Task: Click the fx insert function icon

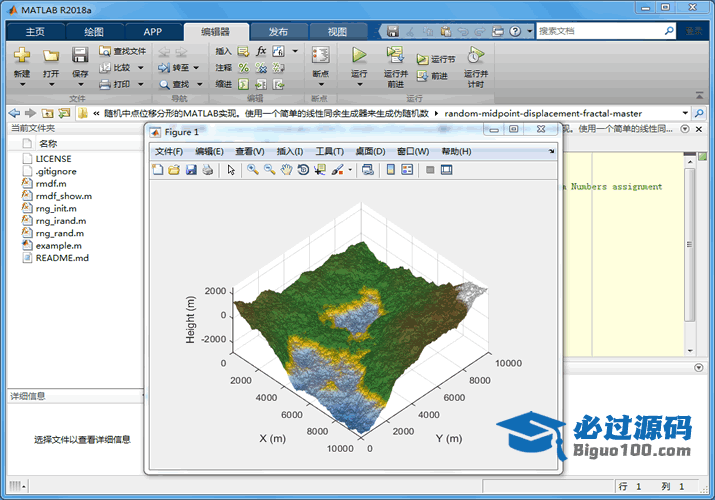Action: 261,51
